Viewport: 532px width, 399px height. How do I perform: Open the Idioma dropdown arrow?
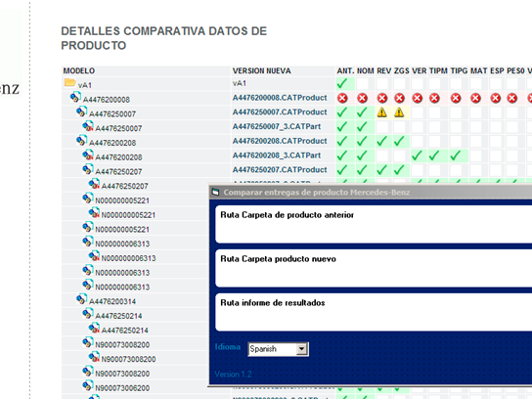click(301, 349)
